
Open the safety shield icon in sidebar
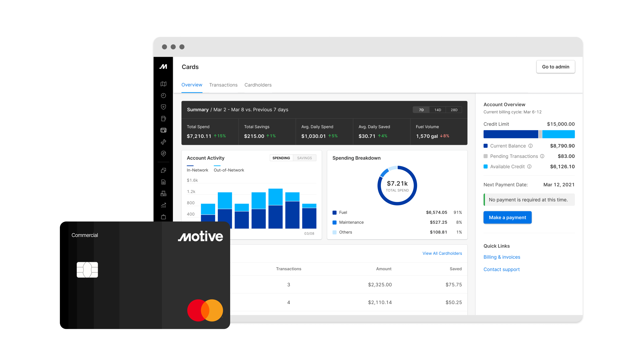(163, 107)
